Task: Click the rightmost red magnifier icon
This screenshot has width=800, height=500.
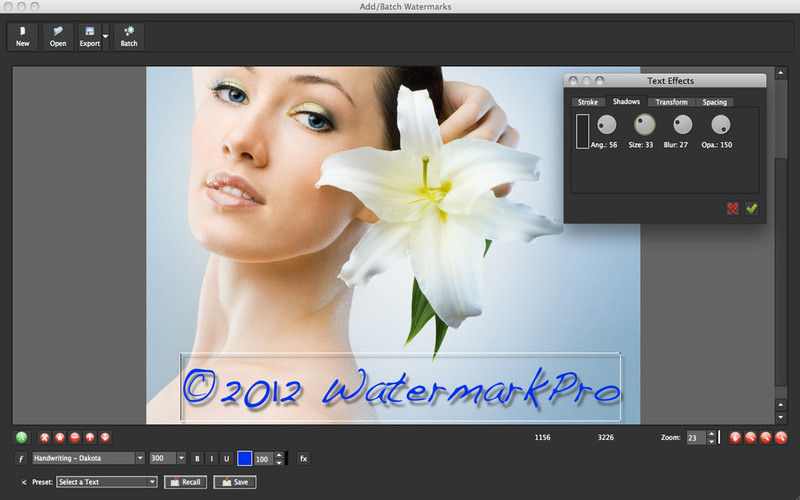Action: click(x=781, y=437)
